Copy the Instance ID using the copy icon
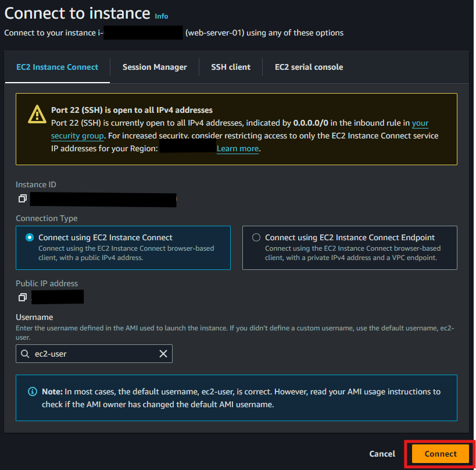Image resolution: width=476 pixels, height=470 pixels. (22, 198)
